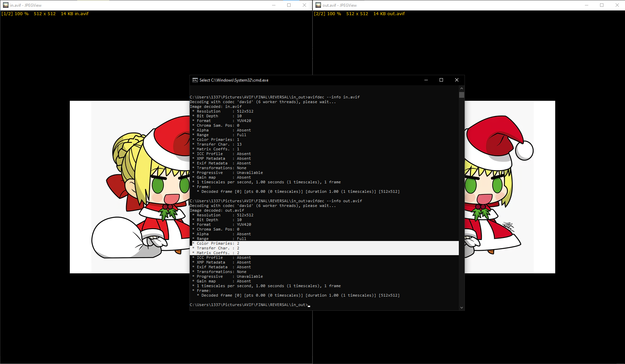This screenshot has height=364, width=625.
Task: Click the 'Select C:\Windows\System32\cmd.exe' title
Action: [x=234, y=80]
